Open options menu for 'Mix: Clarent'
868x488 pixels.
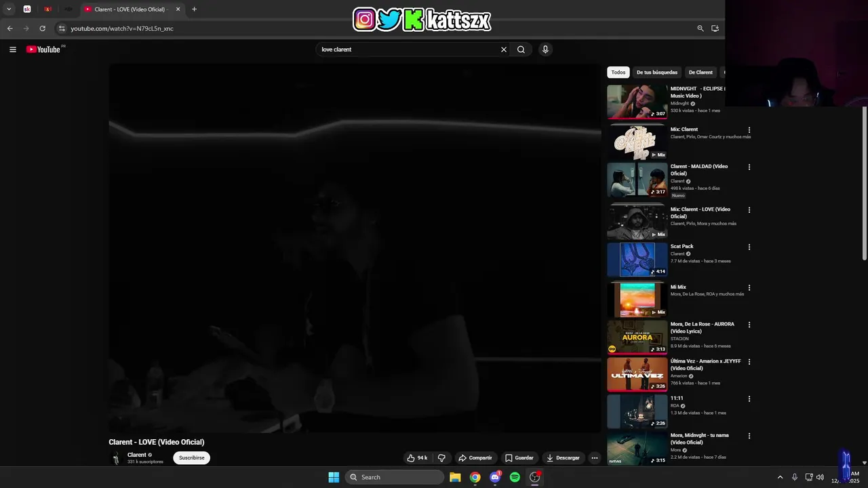[x=749, y=130]
